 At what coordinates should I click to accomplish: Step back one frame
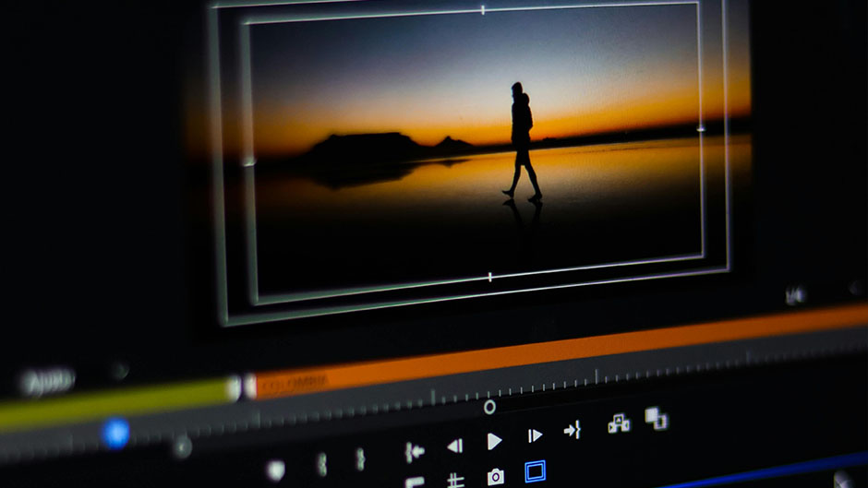pos(454,446)
